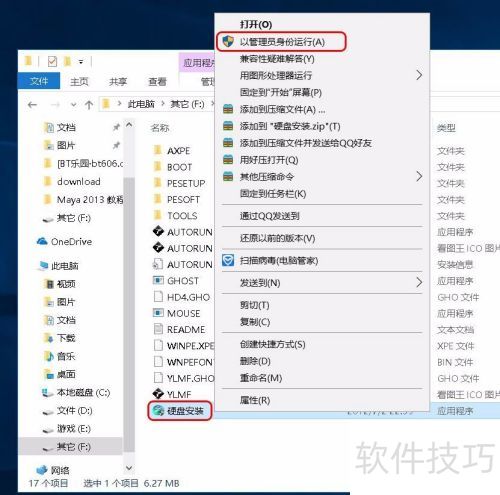This screenshot has width=500, height=495.
Task: Click the MOUSE application icon
Action: point(158,313)
